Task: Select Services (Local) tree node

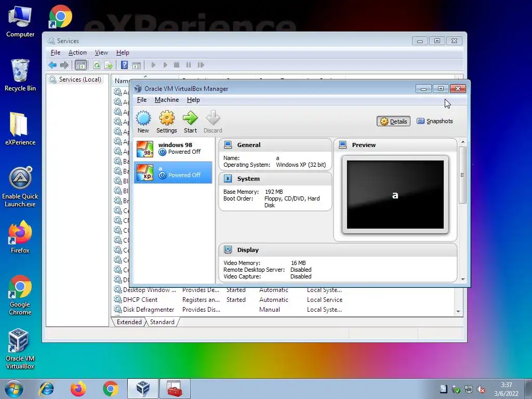Action: 75,79
